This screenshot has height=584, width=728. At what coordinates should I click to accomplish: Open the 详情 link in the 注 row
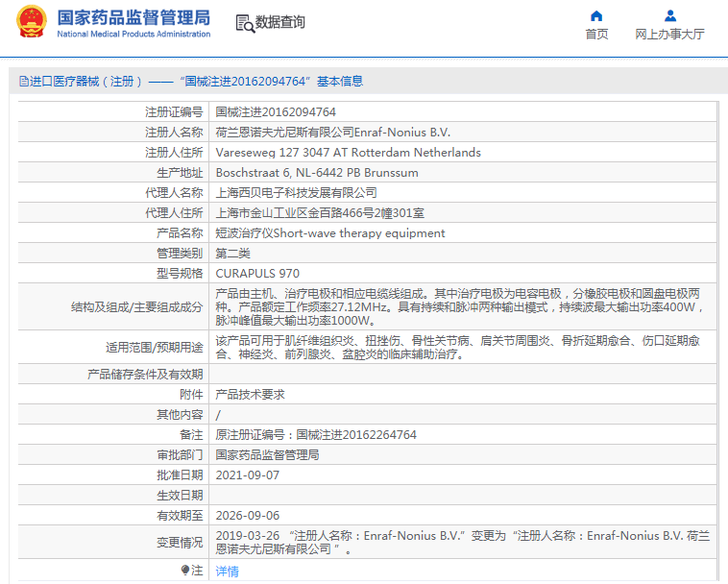227,571
